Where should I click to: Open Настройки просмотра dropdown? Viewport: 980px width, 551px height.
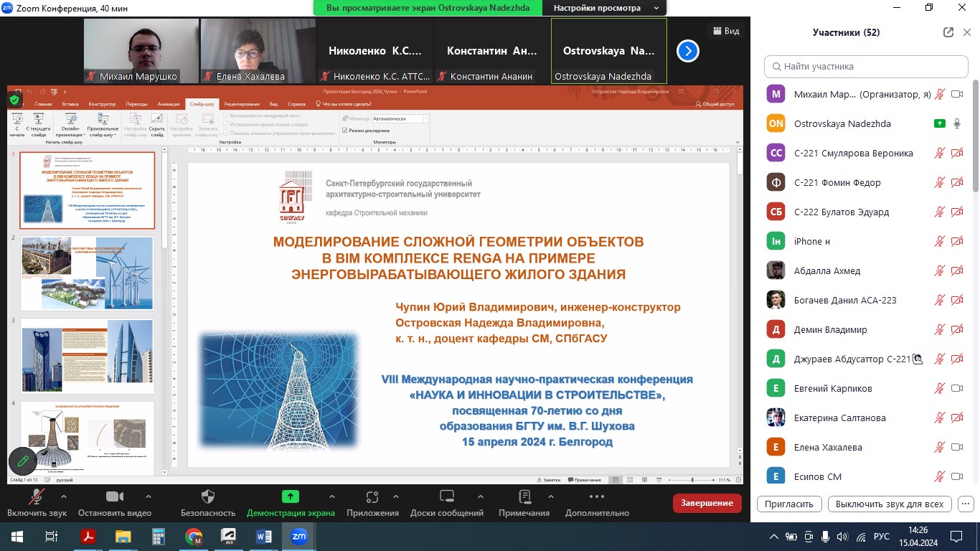[x=605, y=8]
